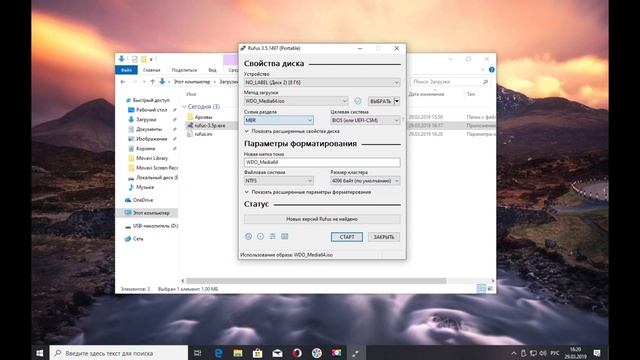Collapse the Сегодня (3) group
Image resolution: width=640 pixels, height=360 pixels.
pyautogui.click(x=184, y=107)
